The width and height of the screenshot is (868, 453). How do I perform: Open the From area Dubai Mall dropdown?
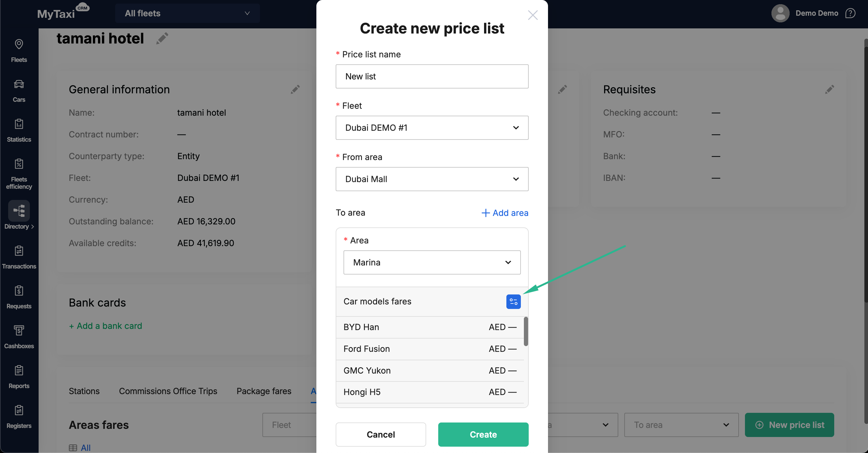432,179
